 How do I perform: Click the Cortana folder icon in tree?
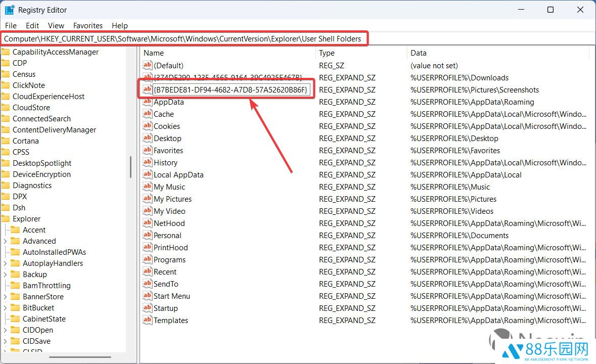coord(6,141)
